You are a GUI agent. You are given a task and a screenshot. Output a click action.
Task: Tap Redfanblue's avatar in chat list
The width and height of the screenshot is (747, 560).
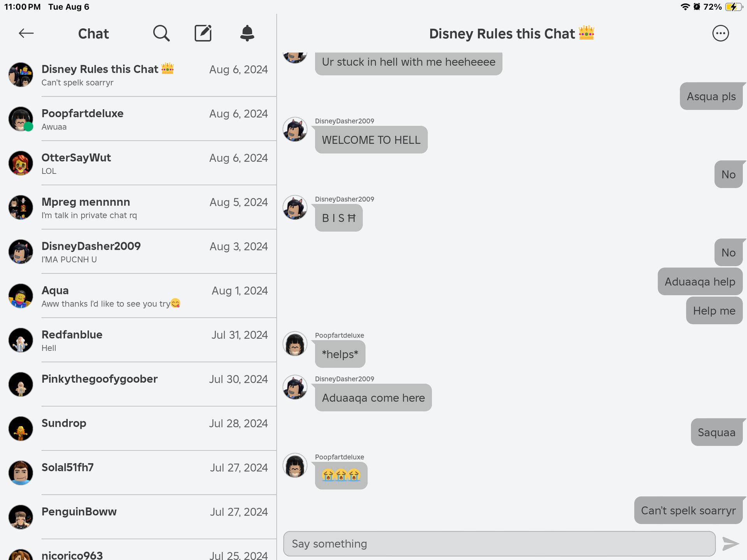(x=21, y=340)
